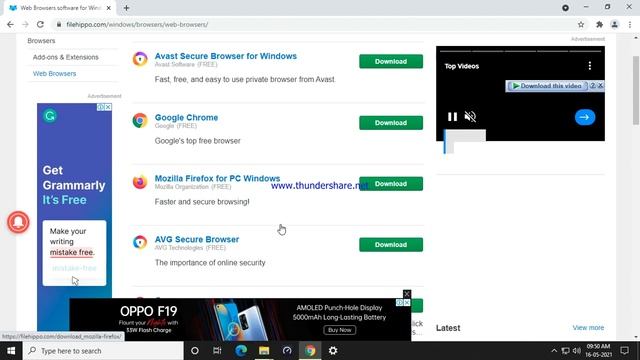Open the OPPO F19 ad info icon
The width and height of the screenshot is (640, 360).
[400, 302]
